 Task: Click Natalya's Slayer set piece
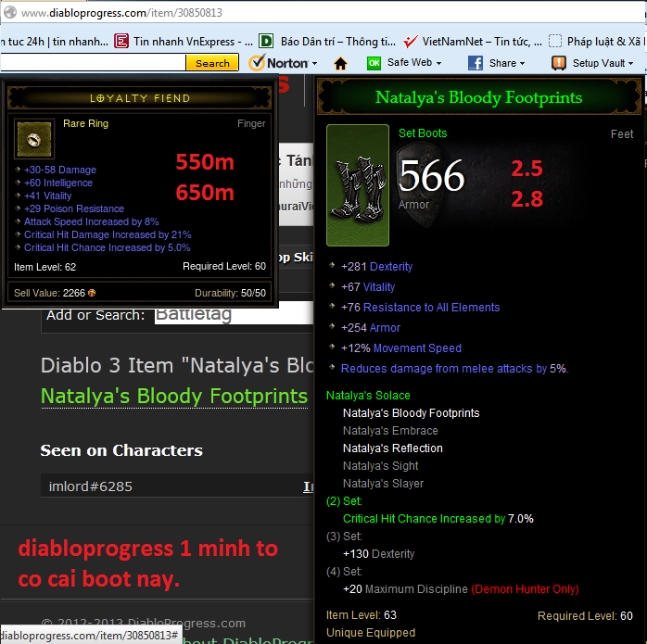click(x=384, y=484)
